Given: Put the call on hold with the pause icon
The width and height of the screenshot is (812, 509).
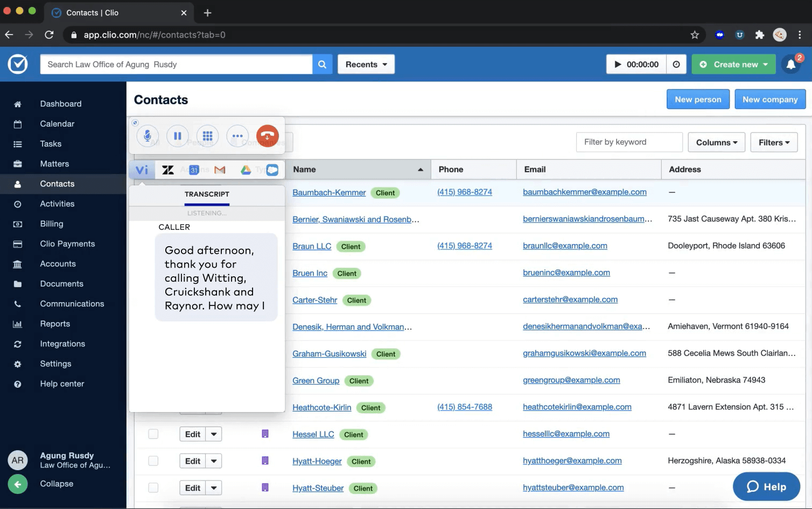Looking at the screenshot, I should point(177,136).
